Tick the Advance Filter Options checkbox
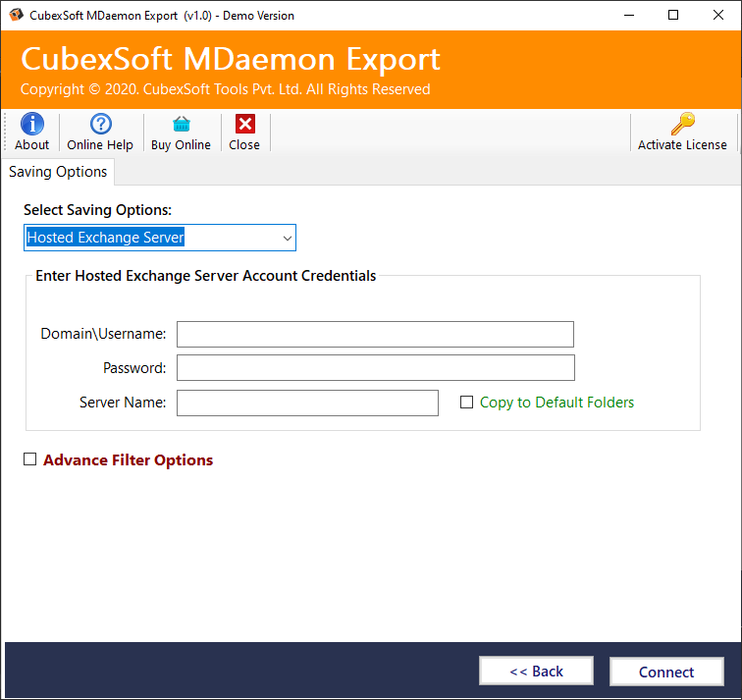Image resolution: width=742 pixels, height=700 pixels. tap(30, 459)
